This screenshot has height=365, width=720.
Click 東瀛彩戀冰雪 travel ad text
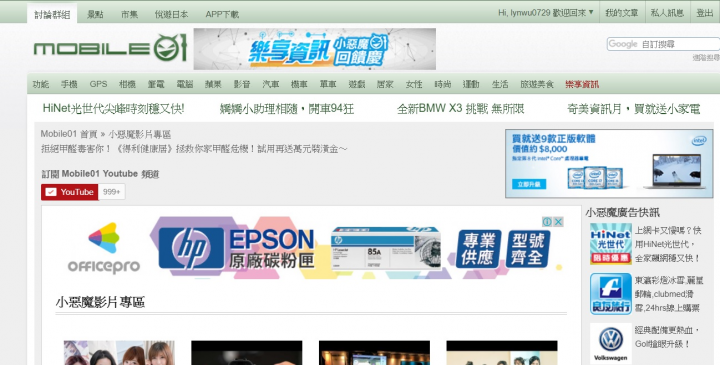coord(669,294)
